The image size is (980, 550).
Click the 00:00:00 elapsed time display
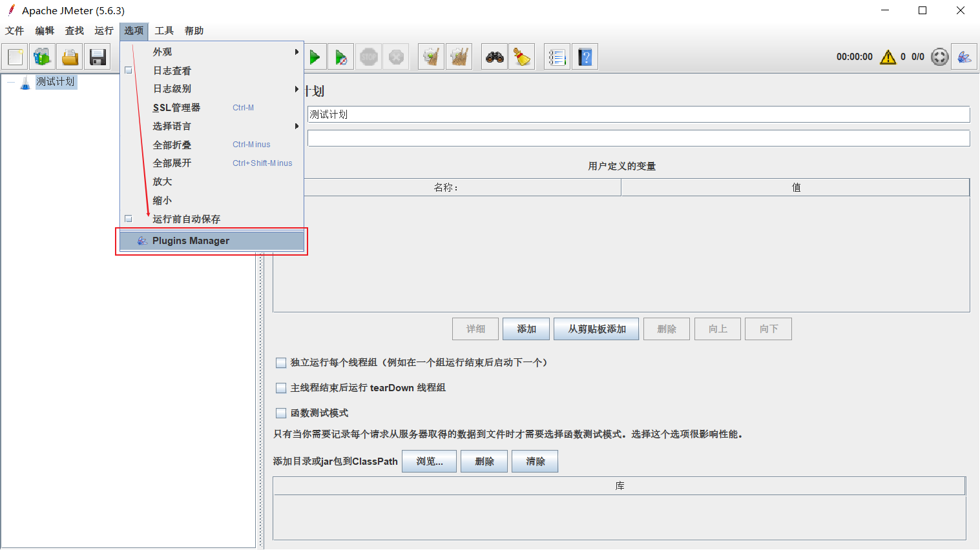(x=855, y=57)
